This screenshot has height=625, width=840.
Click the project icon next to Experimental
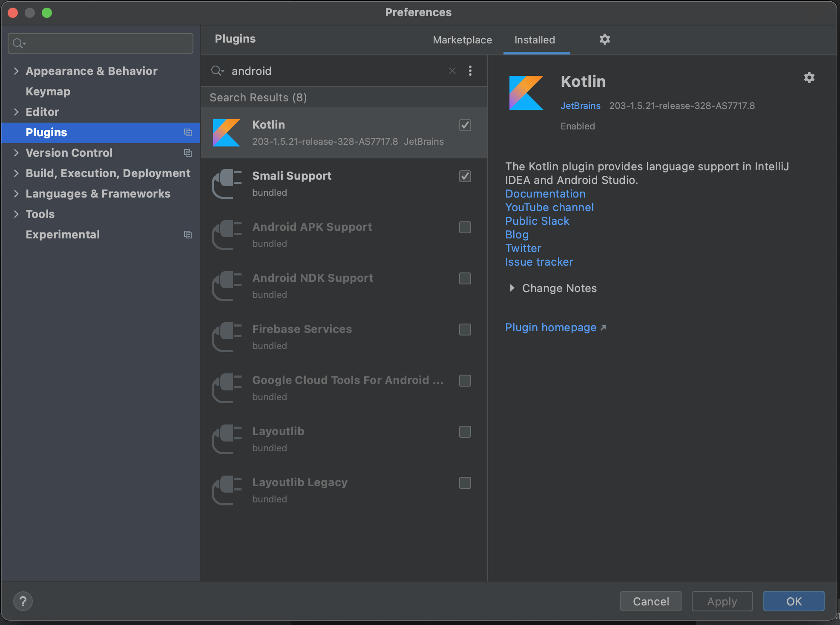coord(187,235)
